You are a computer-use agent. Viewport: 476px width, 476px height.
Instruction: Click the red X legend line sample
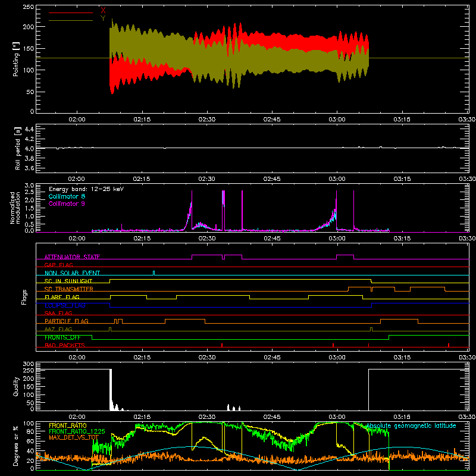(x=71, y=12)
